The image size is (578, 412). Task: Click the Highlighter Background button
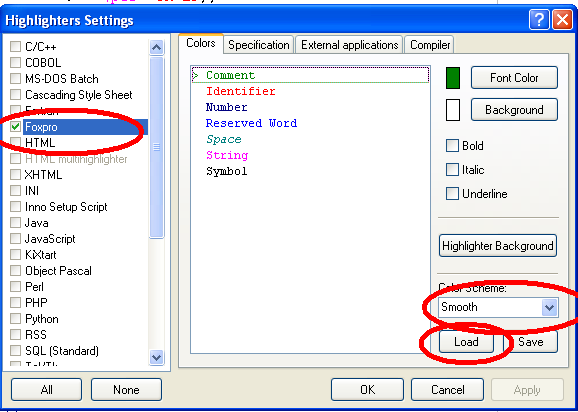pos(498,245)
